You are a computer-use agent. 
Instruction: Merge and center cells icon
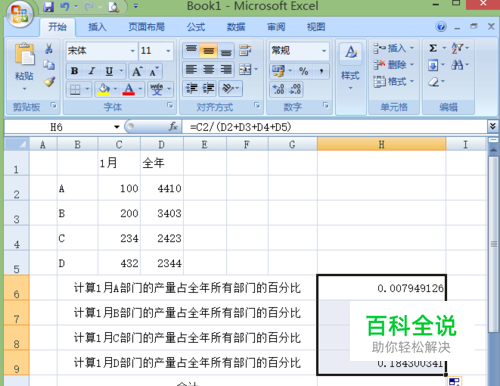click(245, 70)
